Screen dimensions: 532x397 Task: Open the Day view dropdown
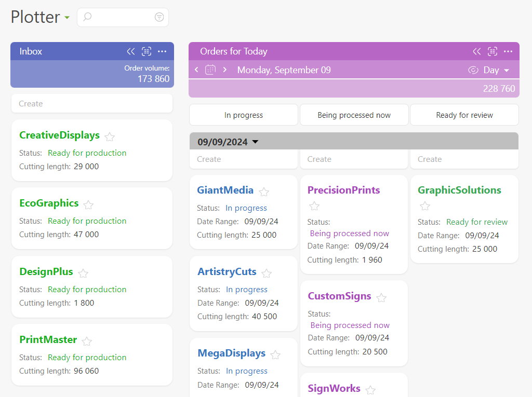pos(496,70)
